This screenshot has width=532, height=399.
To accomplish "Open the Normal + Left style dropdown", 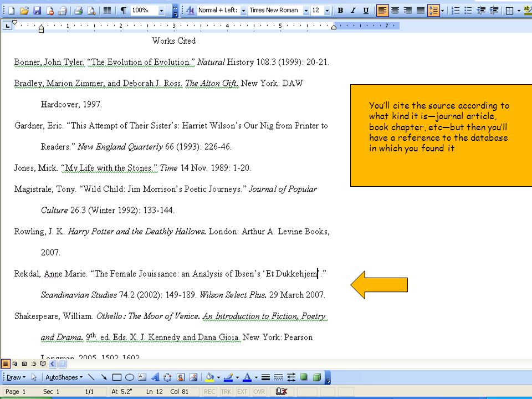I will [243, 11].
